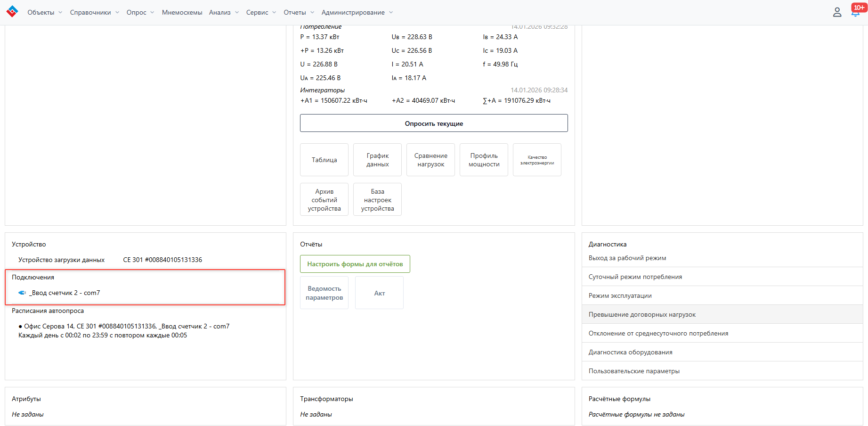Select the Профиль мощности tile

point(484,160)
